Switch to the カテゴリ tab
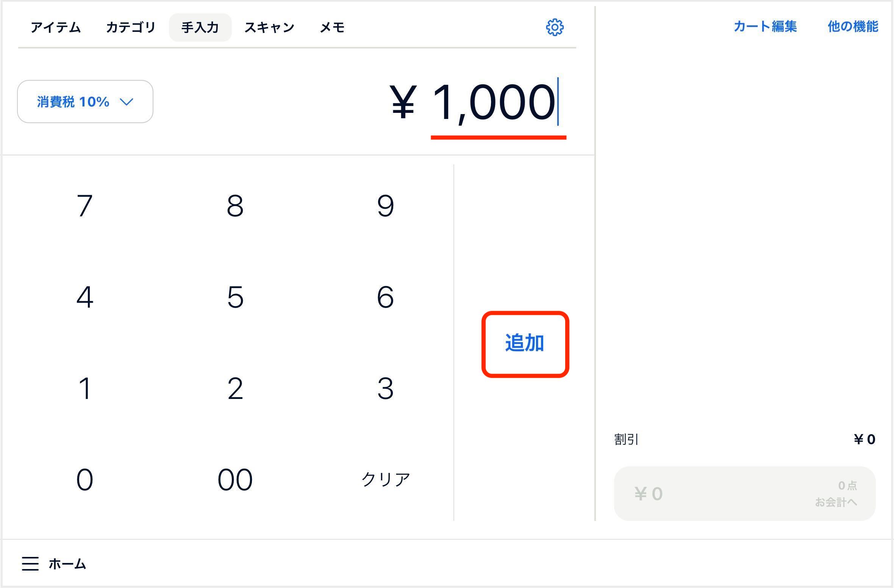 point(131,27)
